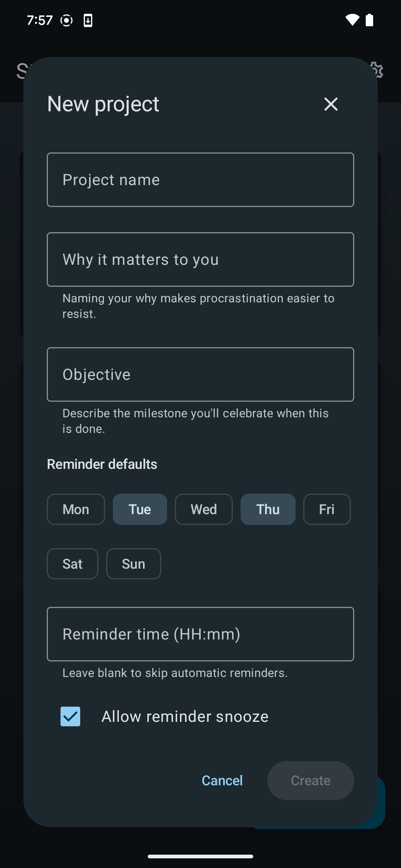Image resolution: width=401 pixels, height=868 pixels.
Task: Click the download arrow status icon
Action: pyautogui.click(x=88, y=20)
